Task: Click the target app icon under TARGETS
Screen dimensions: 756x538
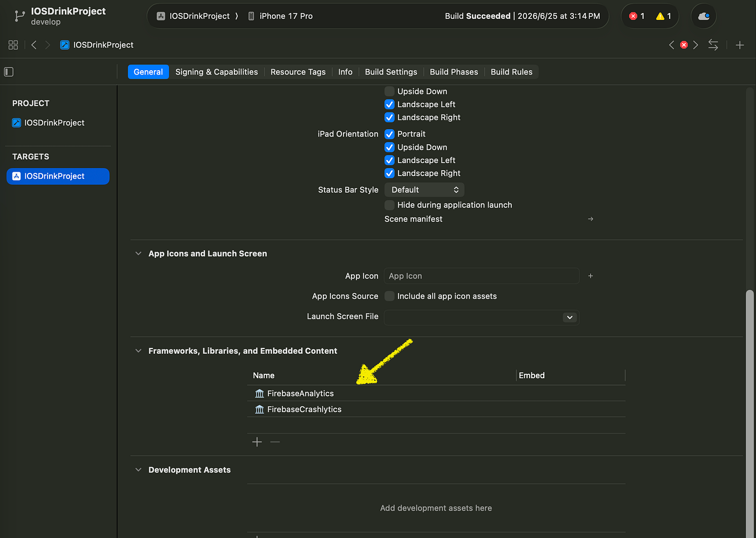Action: tap(17, 176)
